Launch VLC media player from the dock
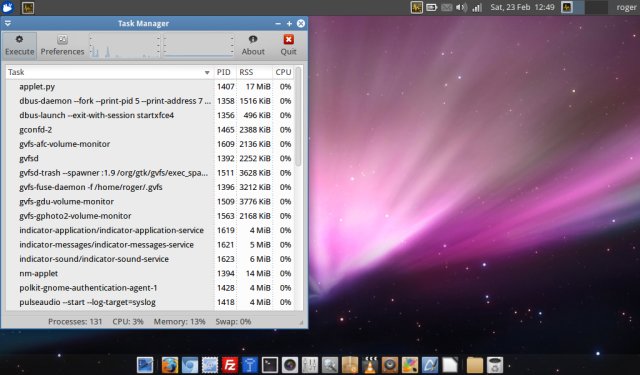Viewport: 640px width, 375px height. 370,365
